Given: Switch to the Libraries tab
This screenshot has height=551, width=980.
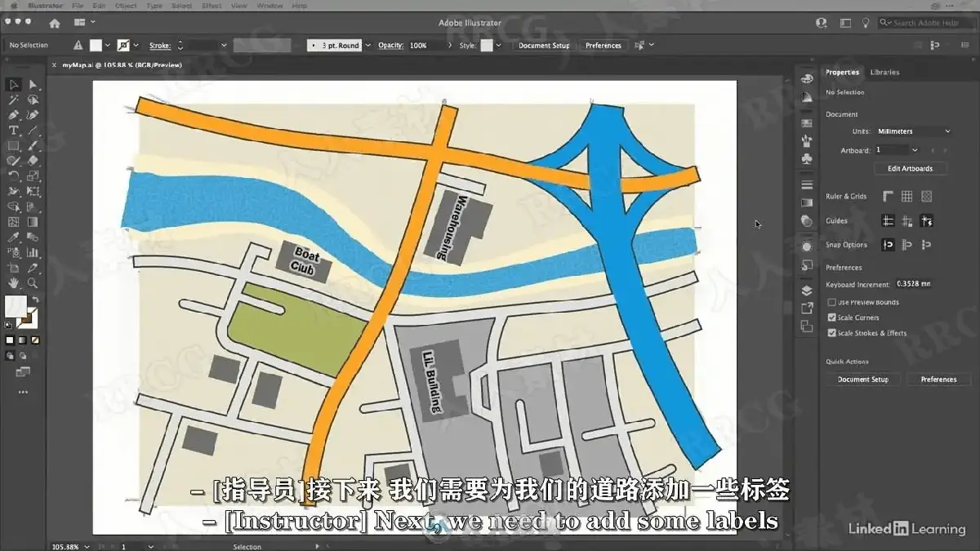Looking at the screenshot, I should tap(884, 73).
